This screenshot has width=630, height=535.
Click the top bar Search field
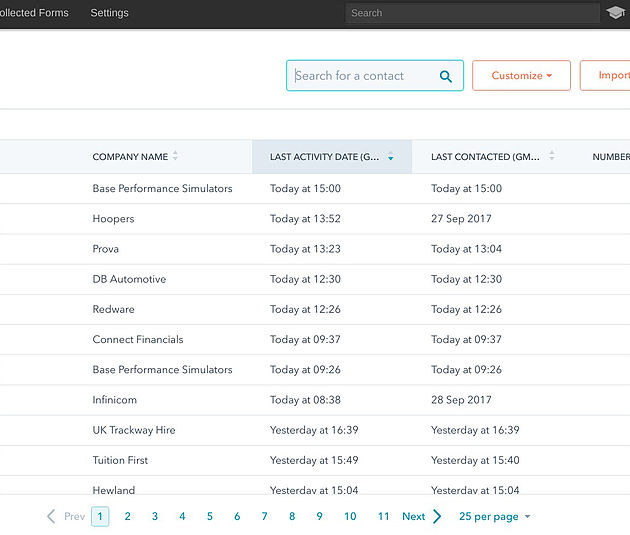(x=470, y=13)
